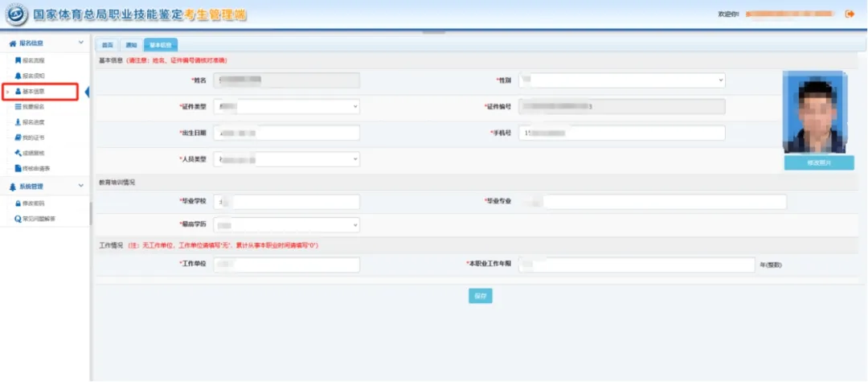Click the 工作情况 section heading
The height and width of the screenshot is (382, 868).
pyautogui.click(x=111, y=245)
